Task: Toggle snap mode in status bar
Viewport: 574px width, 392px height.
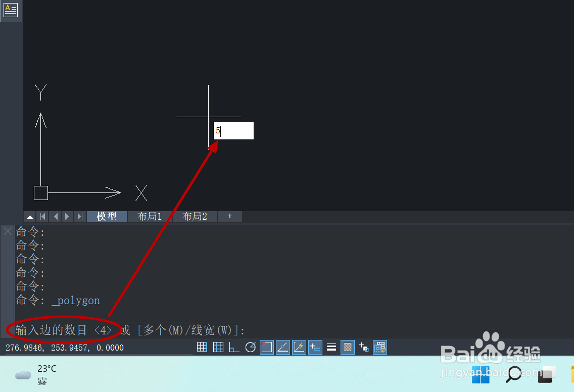Action: pos(202,347)
